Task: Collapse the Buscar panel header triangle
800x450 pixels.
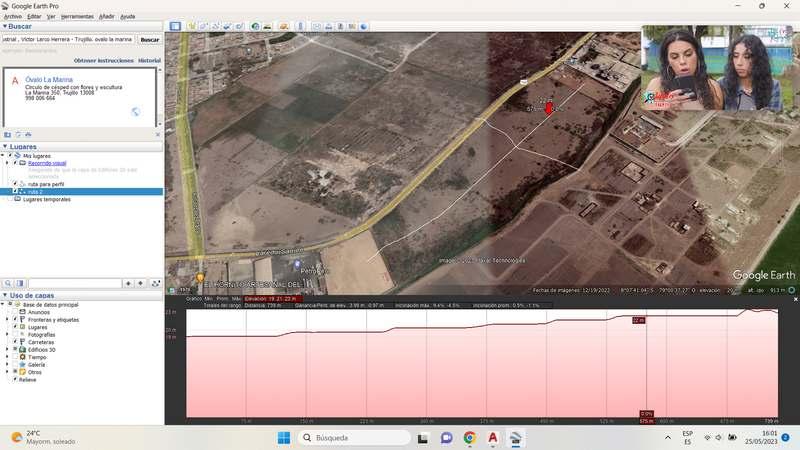Action: [x=5, y=26]
